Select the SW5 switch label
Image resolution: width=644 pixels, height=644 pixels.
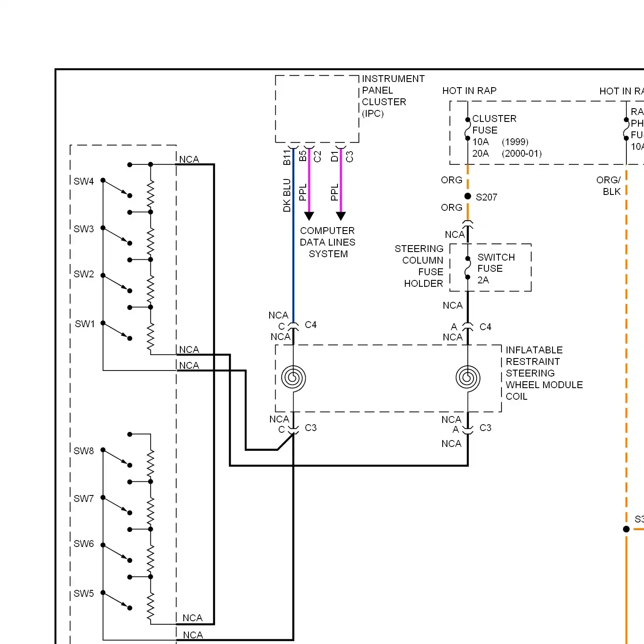click(84, 593)
